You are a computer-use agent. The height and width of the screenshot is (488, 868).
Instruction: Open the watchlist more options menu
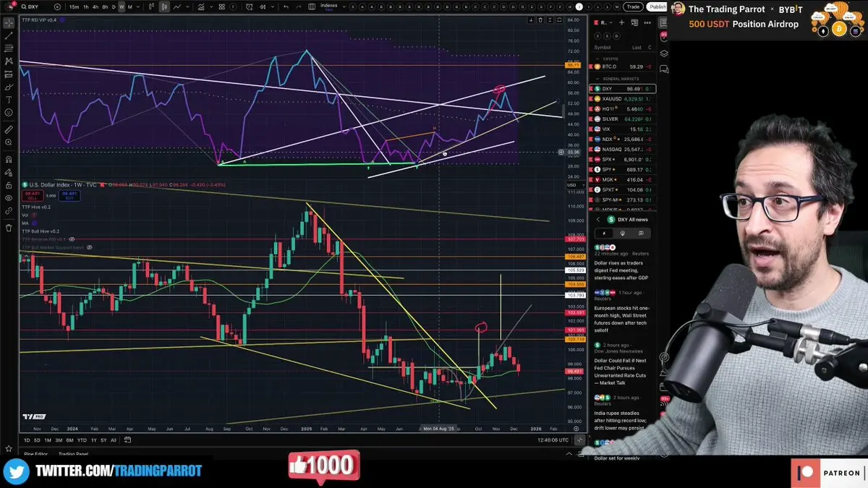(x=648, y=23)
